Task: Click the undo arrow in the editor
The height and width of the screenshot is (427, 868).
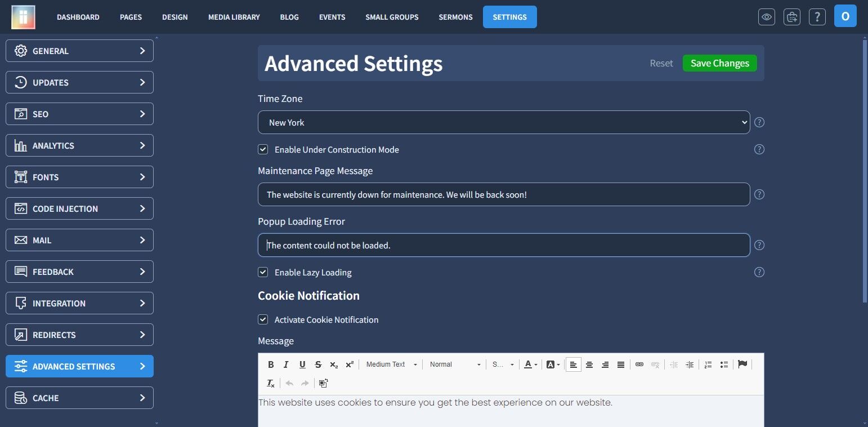Action: point(289,383)
